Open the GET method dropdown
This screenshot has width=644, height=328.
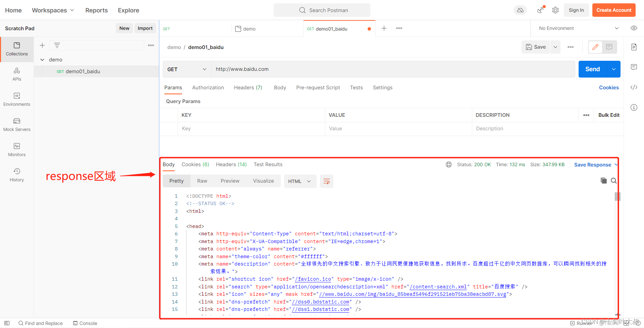[x=187, y=69]
